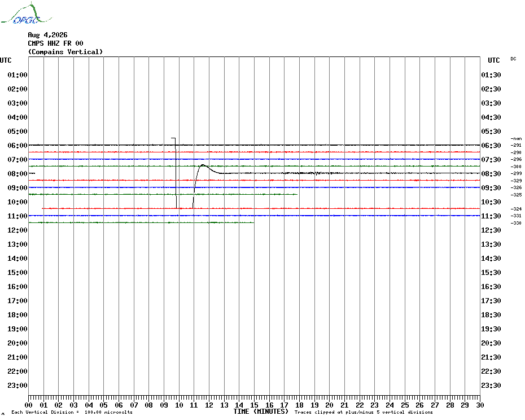Click the 'TIME (MINUTES)' axis title
The height and width of the screenshot is (420, 525).
click(x=261, y=412)
